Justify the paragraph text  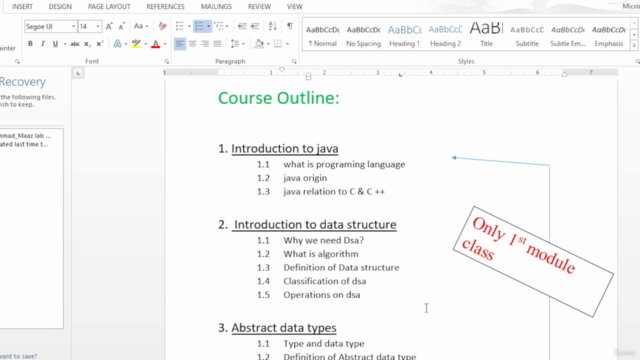[218, 44]
